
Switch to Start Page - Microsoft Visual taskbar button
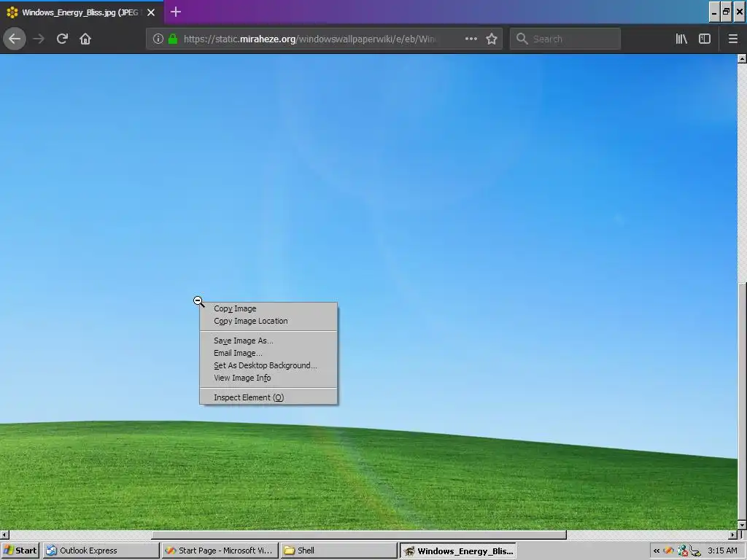tap(220, 551)
